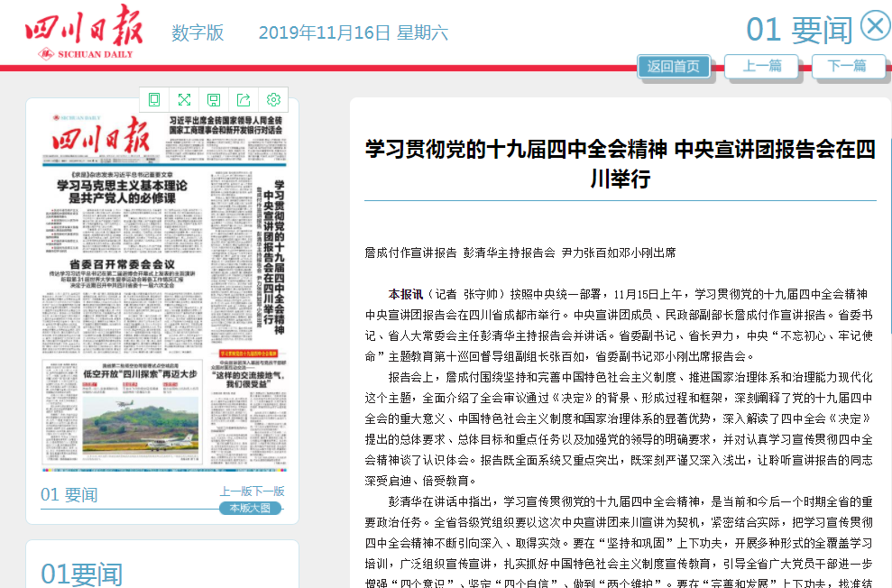The image size is (892, 588).
Task: Click the fullscreen expand arrows icon
Action: coord(184,100)
